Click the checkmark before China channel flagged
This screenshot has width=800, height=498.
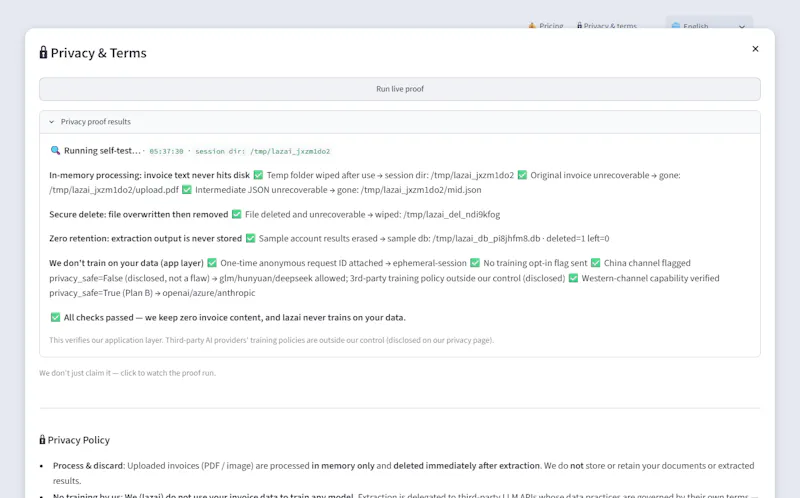(595, 263)
